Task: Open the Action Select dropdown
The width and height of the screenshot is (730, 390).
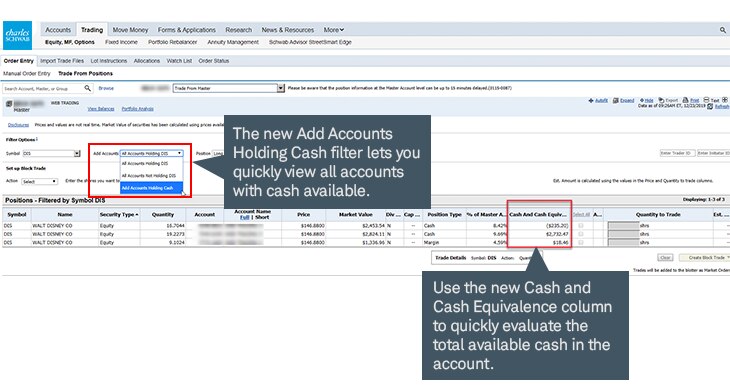Action: pos(40,182)
